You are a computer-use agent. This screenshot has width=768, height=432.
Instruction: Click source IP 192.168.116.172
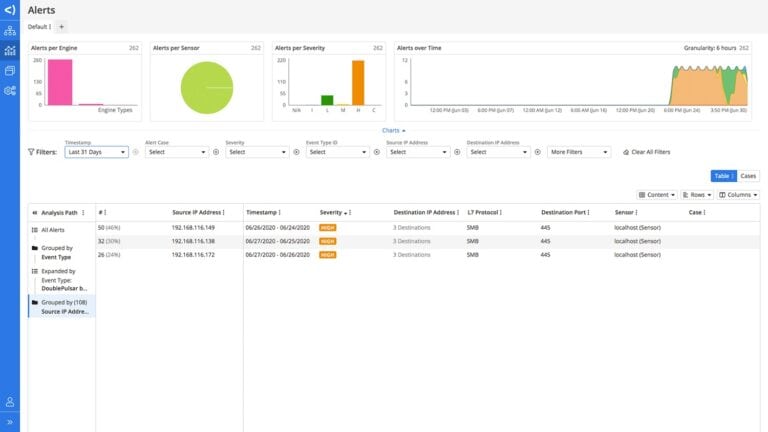tap(193, 255)
